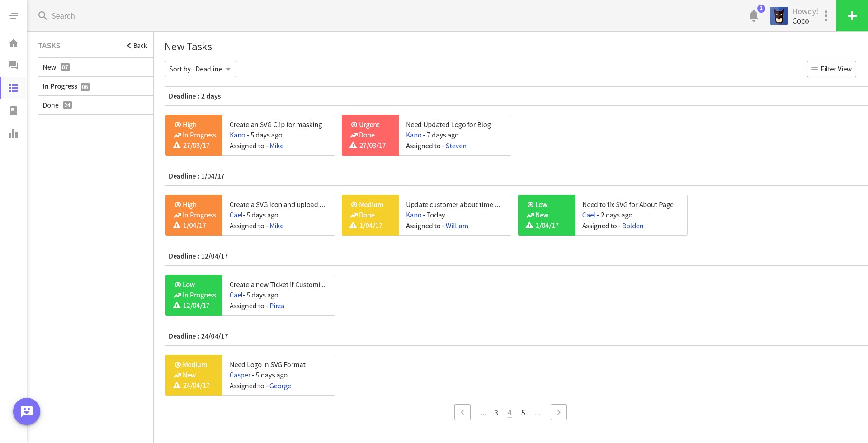Screen dimensions: 868x443
Task: Open the chat messages sidebar icon
Action: [14, 66]
